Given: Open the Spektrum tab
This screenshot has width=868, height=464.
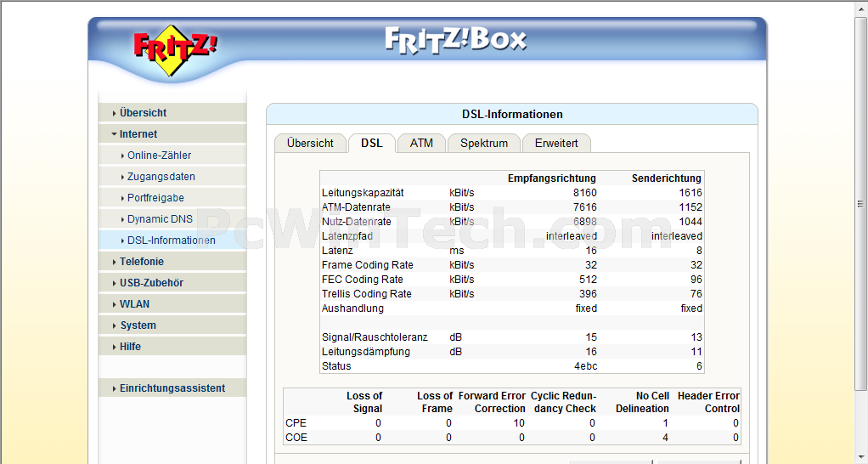Looking at the screenshot, I should 484,143.
